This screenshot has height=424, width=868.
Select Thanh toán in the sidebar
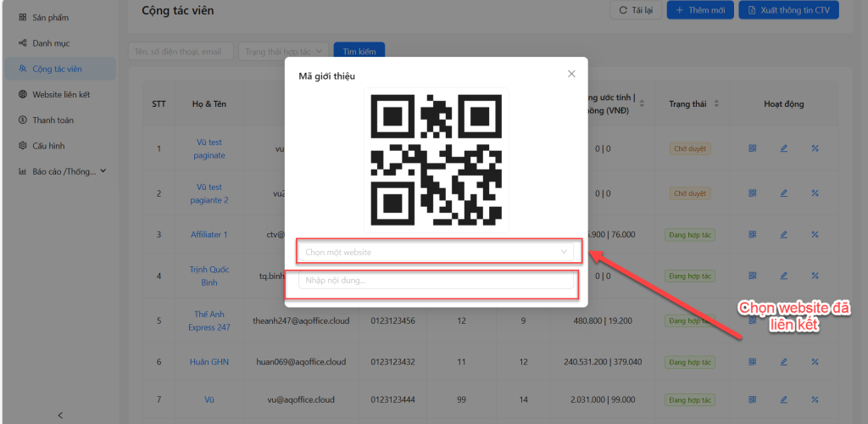point(53,120)
